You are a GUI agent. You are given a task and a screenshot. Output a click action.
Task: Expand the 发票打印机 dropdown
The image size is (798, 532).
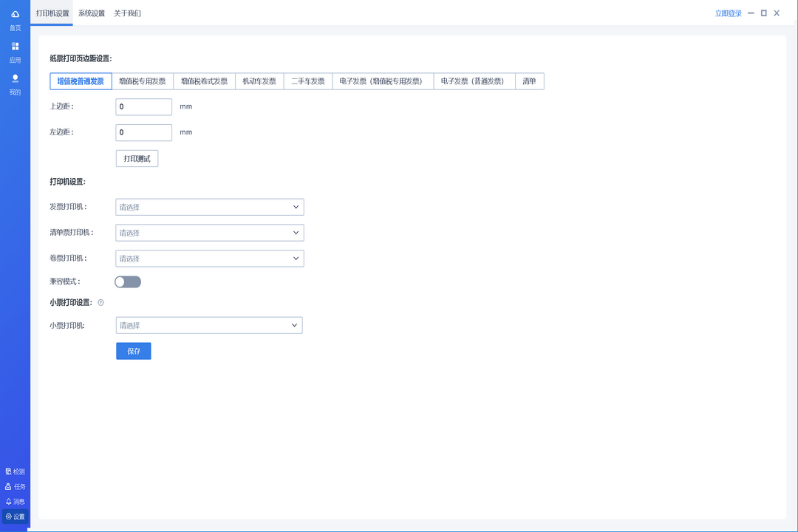point(210,207)
